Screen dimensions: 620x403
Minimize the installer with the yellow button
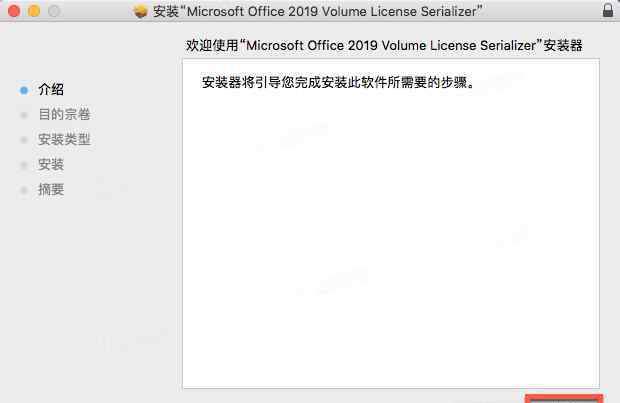[33, 12]
